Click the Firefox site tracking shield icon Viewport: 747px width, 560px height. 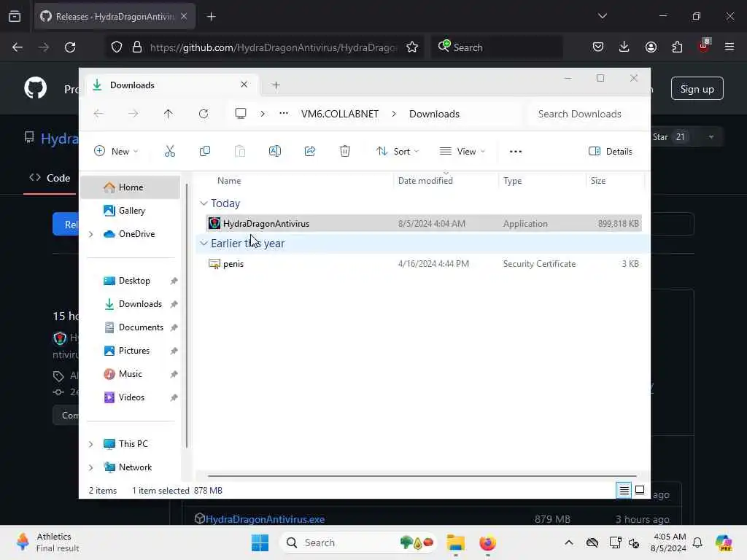pos(117,47)
